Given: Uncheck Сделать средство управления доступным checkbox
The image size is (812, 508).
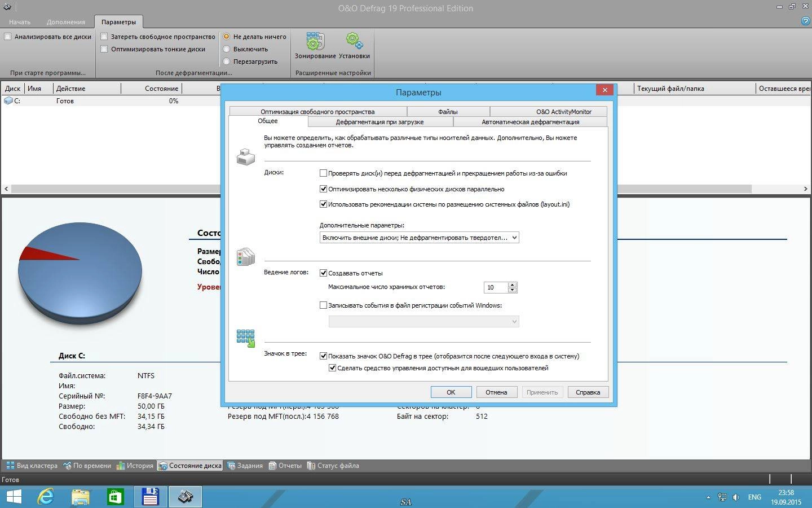Looking at the screenshot, I should click(x=332, y=368).
